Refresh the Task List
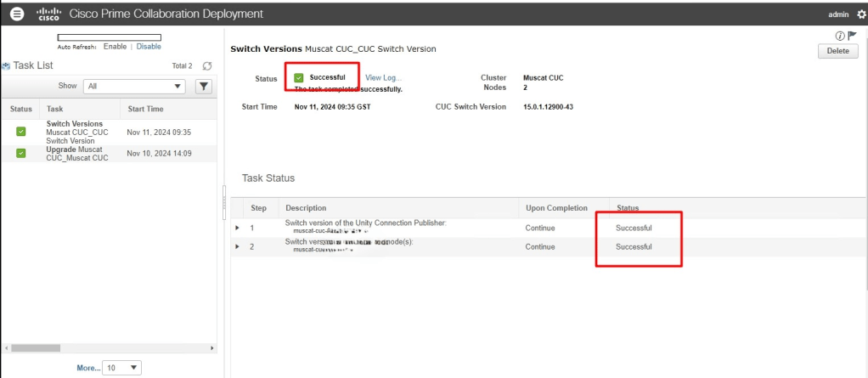Viewport: 868px width, 378px height. click(x=207, y=65)
